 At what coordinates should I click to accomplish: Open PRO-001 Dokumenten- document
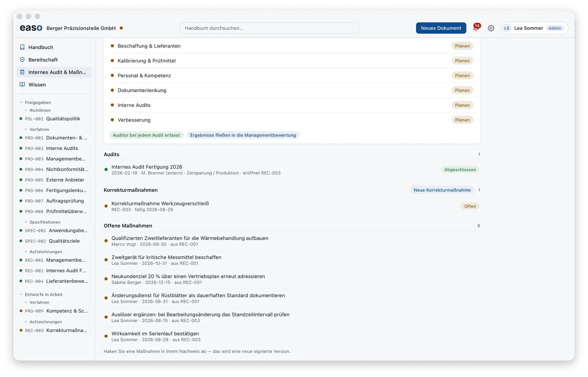coord(54,138)
